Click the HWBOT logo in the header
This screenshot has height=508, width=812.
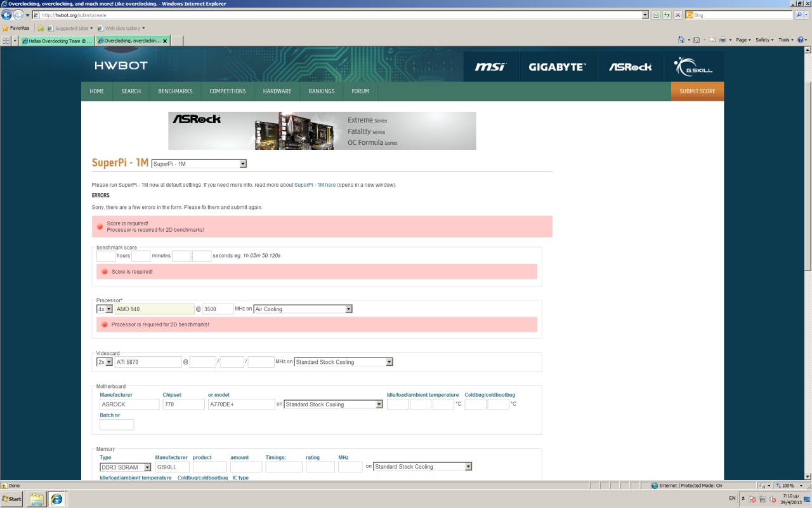[x=121, y=65]
